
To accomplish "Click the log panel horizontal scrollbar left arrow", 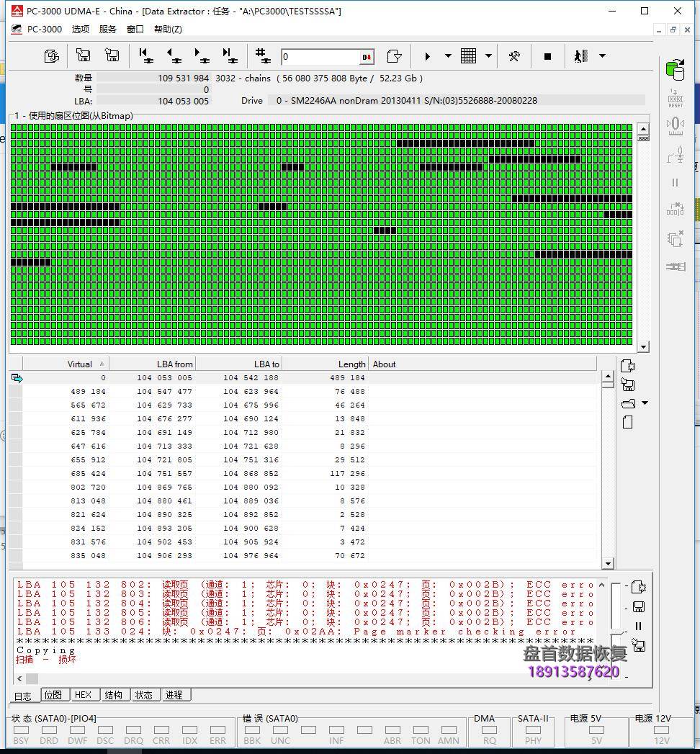I will (x=19, y=678).
